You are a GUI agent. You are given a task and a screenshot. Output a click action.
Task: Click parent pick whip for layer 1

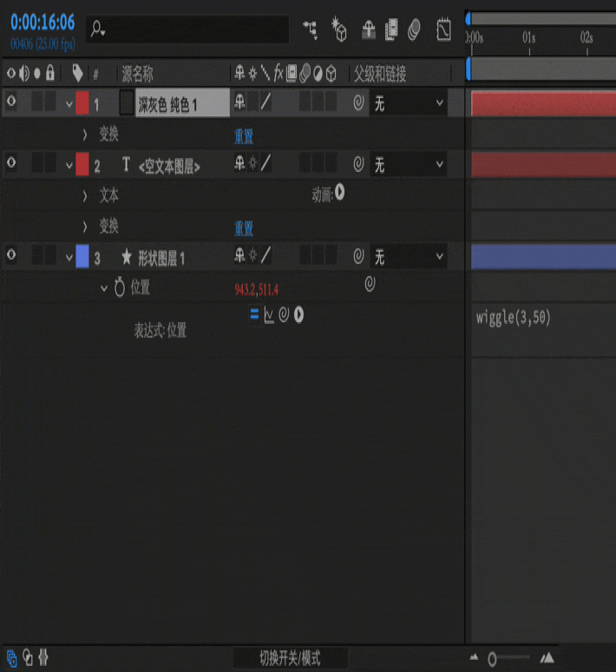pos(358,102)
